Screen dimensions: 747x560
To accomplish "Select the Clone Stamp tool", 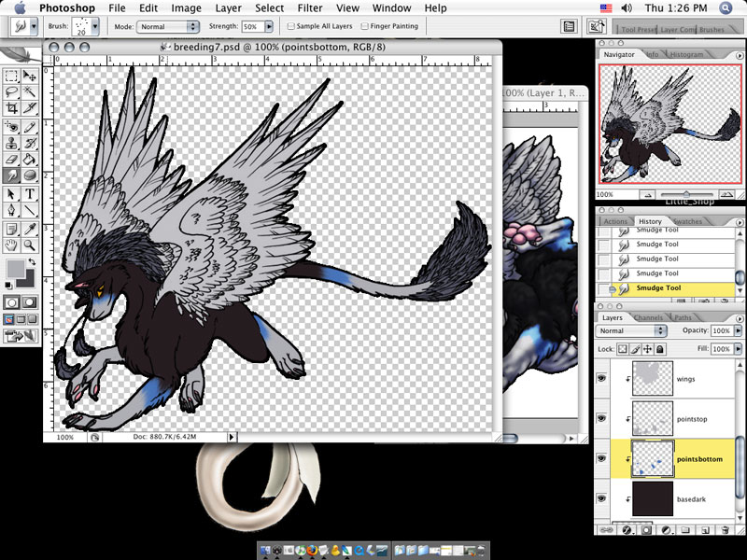I will tap(11, 143).
